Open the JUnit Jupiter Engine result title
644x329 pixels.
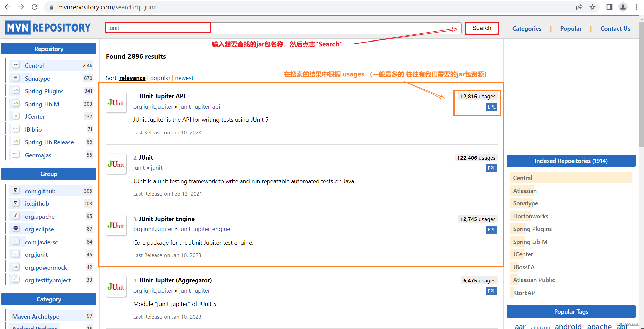(167, 219)
